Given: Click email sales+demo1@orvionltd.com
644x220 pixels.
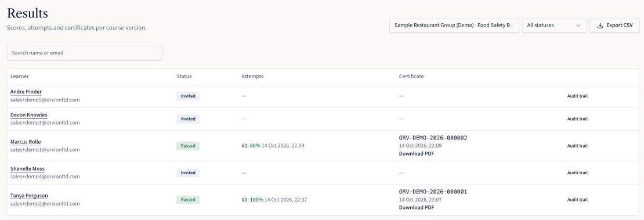Looking at the screenshot, I should point(45,150).
